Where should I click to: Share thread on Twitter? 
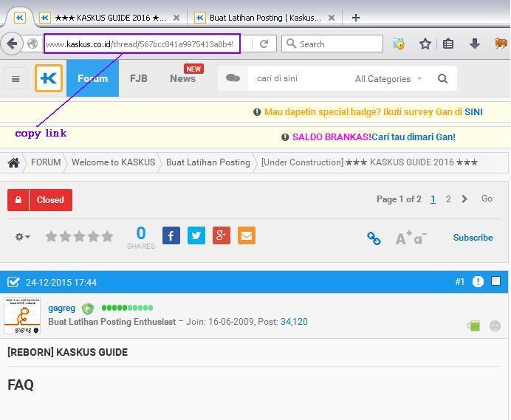(x=196, y=235)
